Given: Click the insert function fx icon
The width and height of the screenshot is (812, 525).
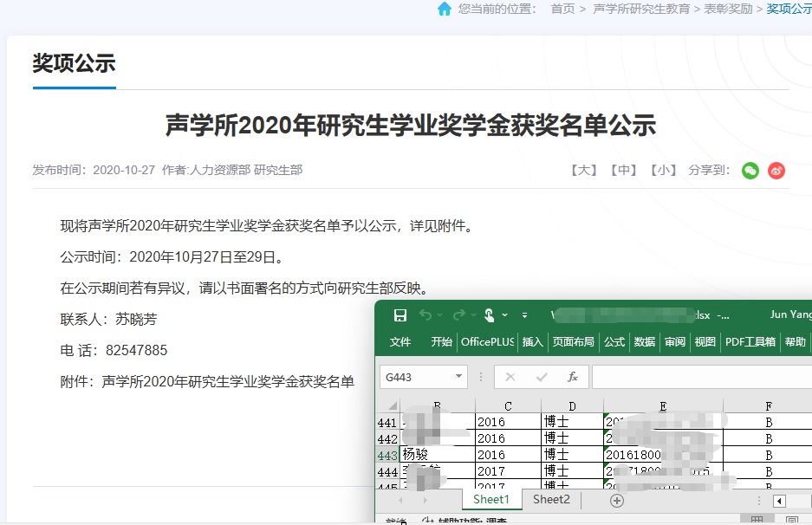Looking at the screenshot, I should point(572,377).
